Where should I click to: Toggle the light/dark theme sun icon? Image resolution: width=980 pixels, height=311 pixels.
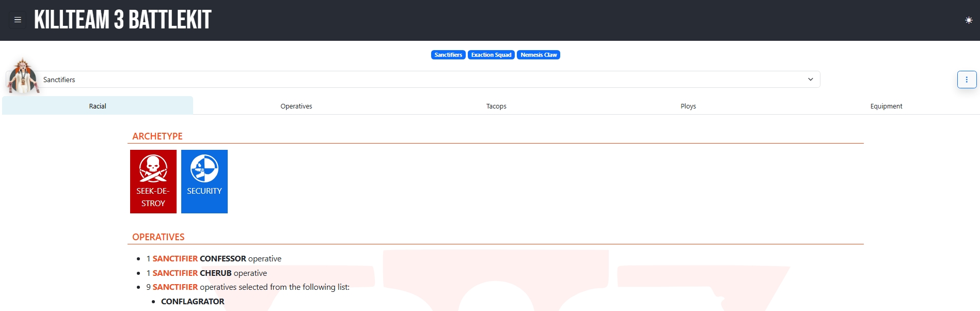(x=969, y=20)
